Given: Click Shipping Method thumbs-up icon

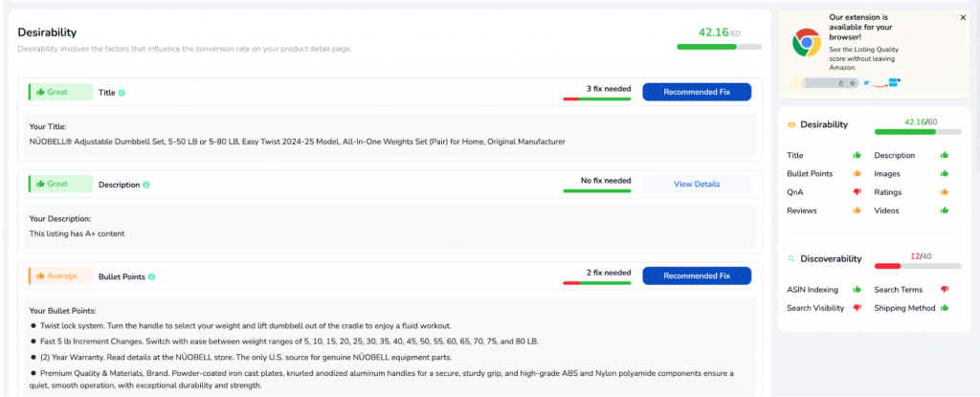Looking at the screenshot, I should tap(945, 308).
